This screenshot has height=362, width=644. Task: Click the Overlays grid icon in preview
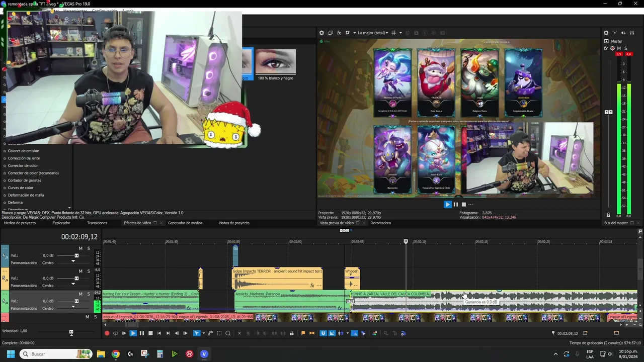point(394,33)
